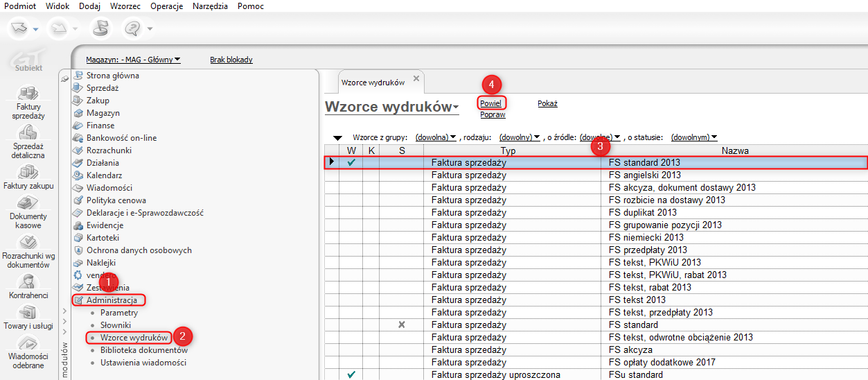The height and width of the screenshot is (380, 868).
Task: Open the Magazyn MAG - Główny dropdown
Action: coord(133,60)
